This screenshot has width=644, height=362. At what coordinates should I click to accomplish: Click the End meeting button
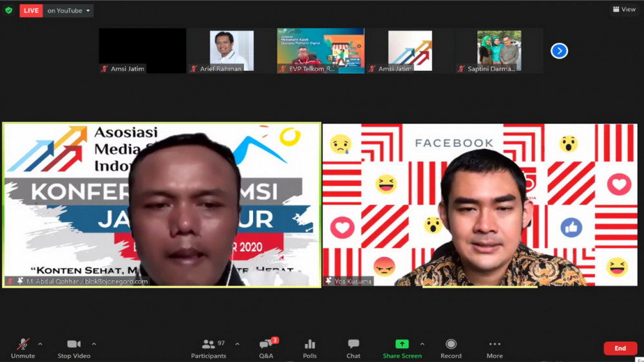620,348
